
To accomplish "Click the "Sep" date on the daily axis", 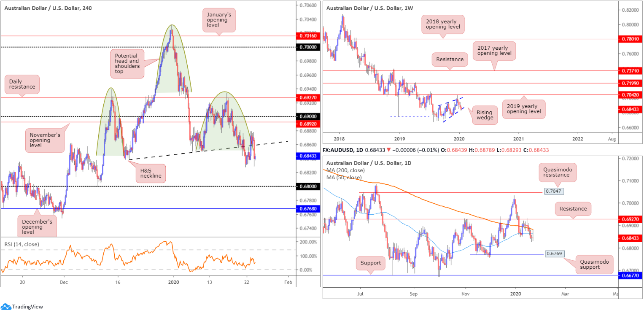I will 414,294.
